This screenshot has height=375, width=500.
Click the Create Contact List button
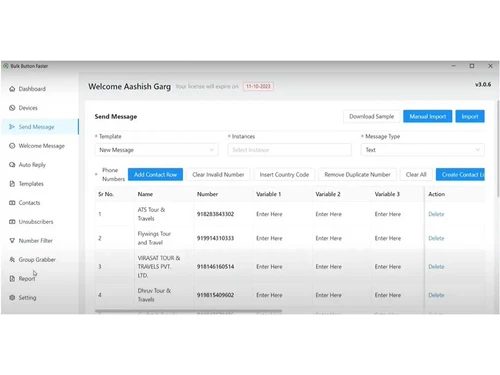460,175
